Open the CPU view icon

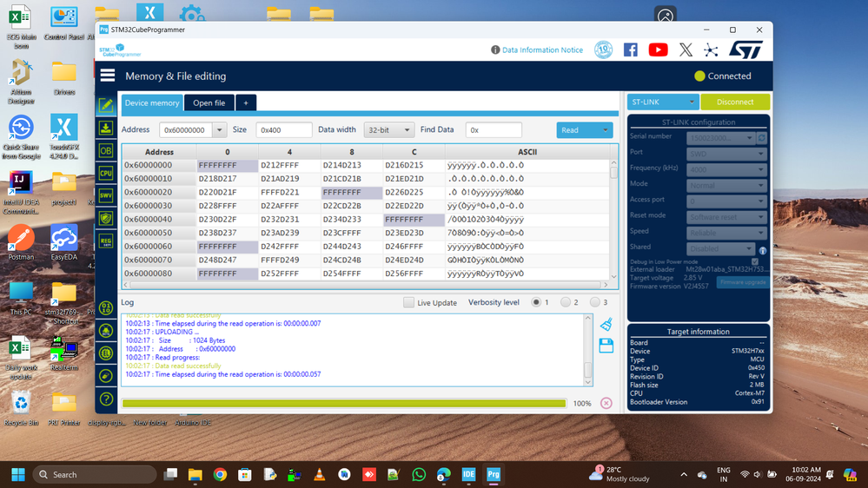click(x=106, y=173)
